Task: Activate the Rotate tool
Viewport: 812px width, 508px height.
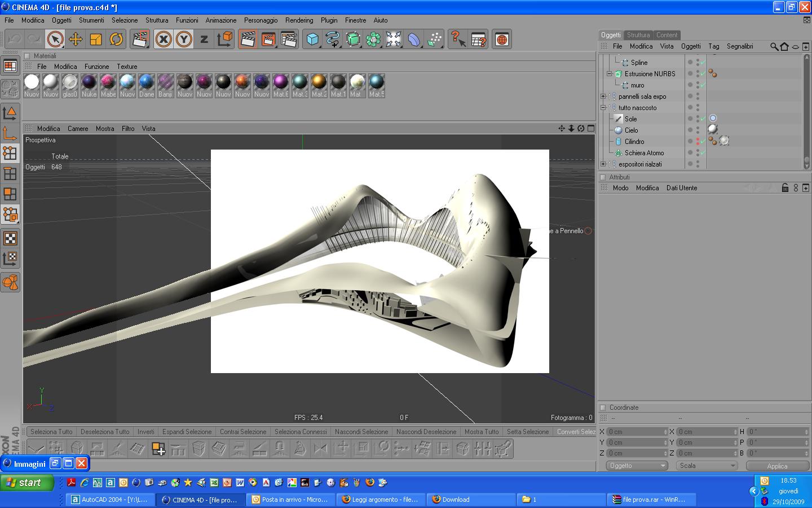Action: pos(116,39)
